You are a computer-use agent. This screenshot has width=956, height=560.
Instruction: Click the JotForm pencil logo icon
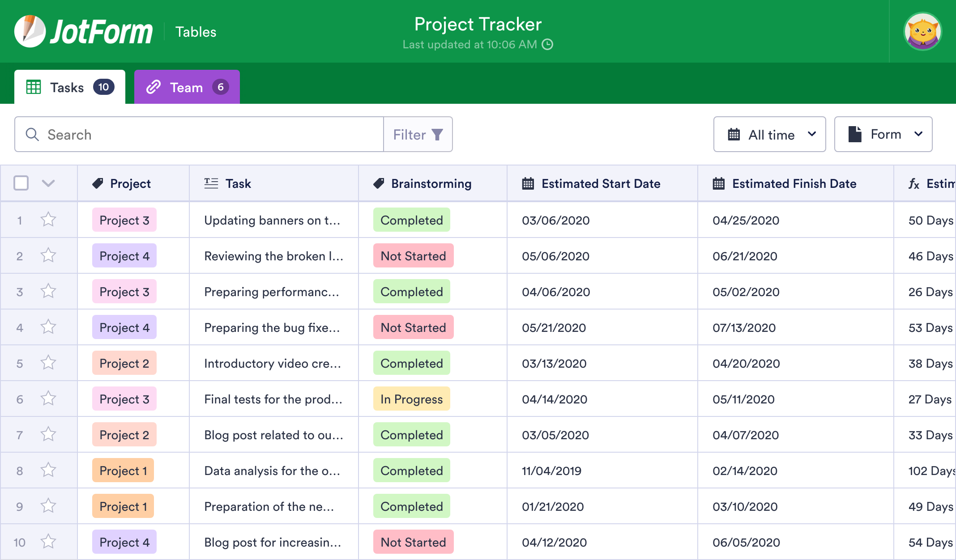click(30, 31)
